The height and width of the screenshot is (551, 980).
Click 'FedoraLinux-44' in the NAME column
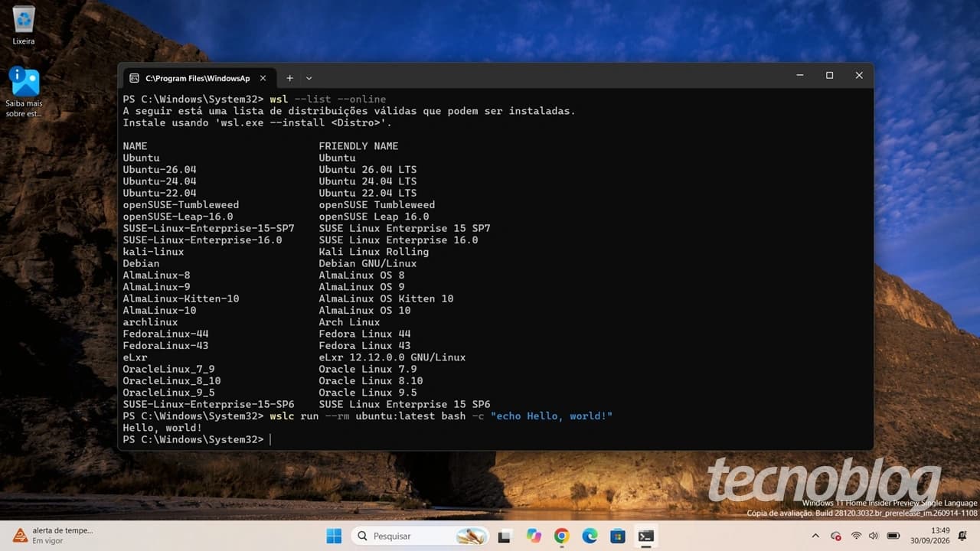[x=165, y=334]
